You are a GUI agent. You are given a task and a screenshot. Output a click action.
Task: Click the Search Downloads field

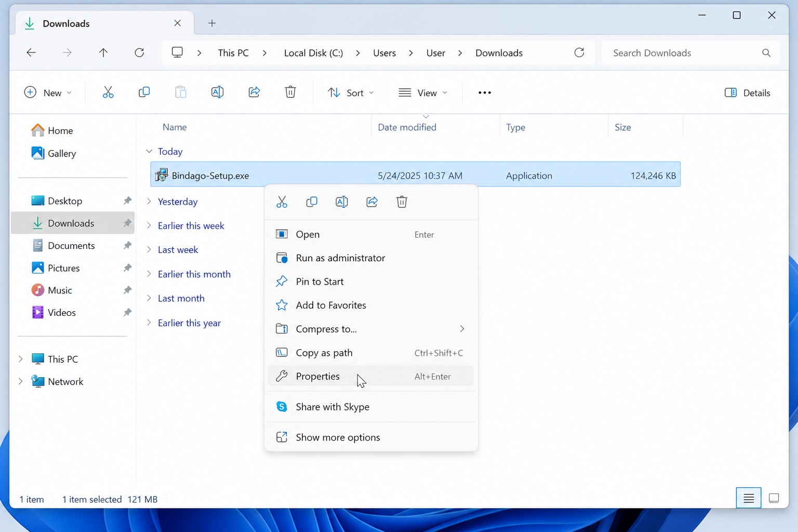click(690, 52)
